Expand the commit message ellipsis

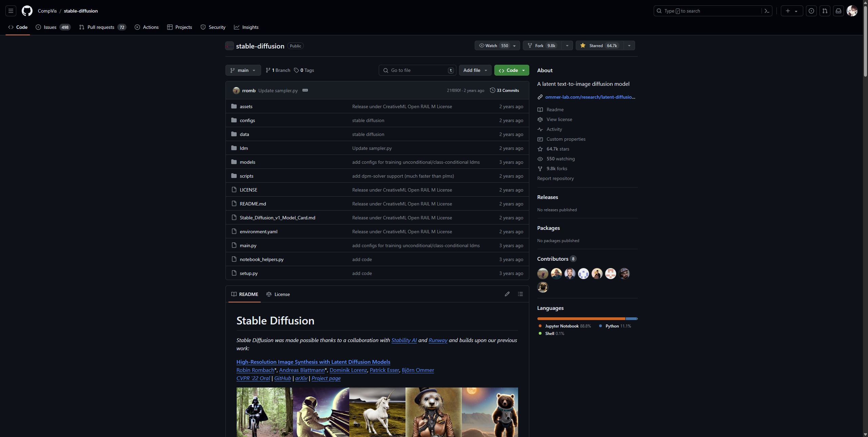[x=305, y=90]
